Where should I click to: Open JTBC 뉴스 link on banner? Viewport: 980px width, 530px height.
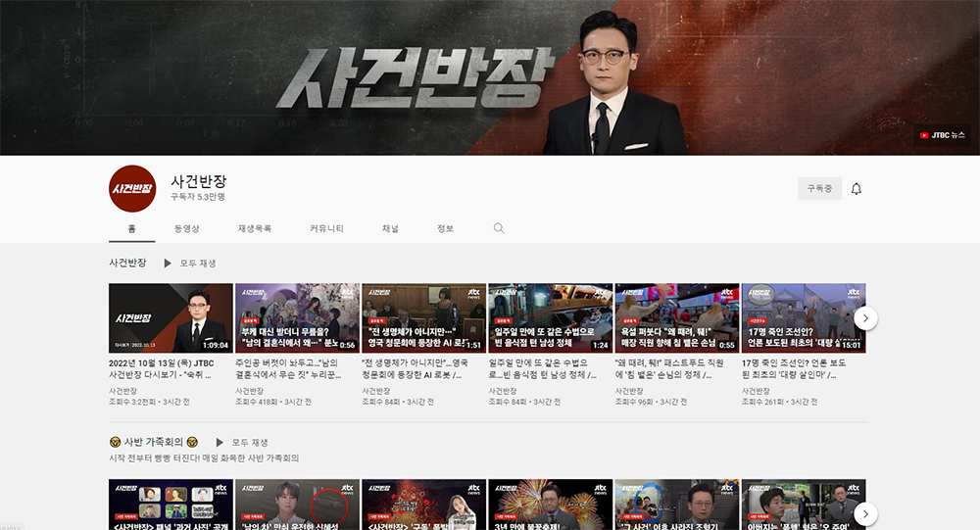point(943,135)
